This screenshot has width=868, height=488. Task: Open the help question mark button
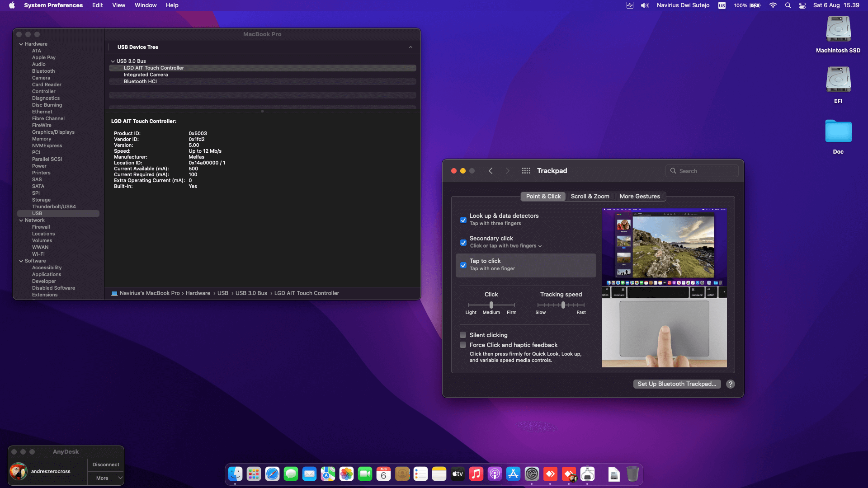coord(730,384)
